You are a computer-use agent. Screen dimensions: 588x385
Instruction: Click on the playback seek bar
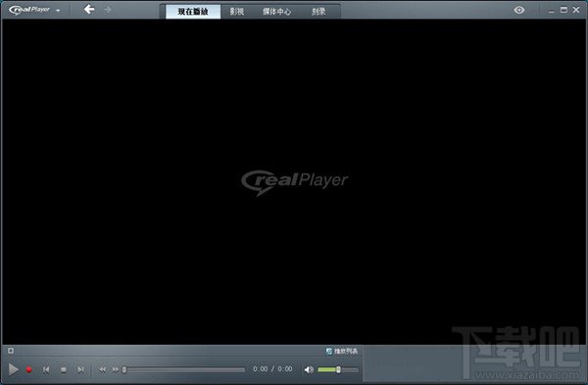(184, 369)
